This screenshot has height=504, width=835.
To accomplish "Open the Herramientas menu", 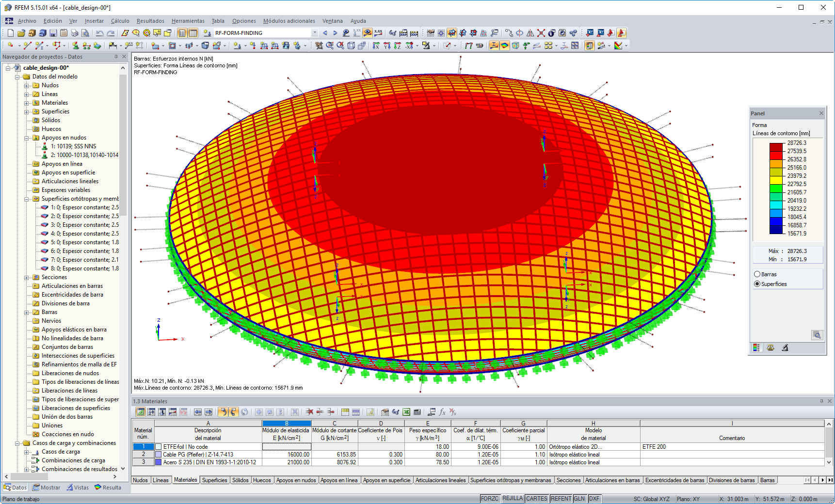I will [188, 21].
